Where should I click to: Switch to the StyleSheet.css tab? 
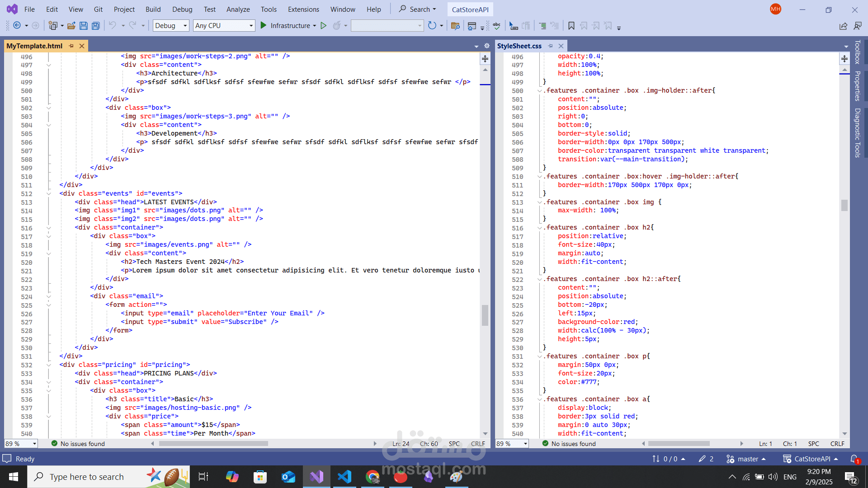tap(519, 46)
